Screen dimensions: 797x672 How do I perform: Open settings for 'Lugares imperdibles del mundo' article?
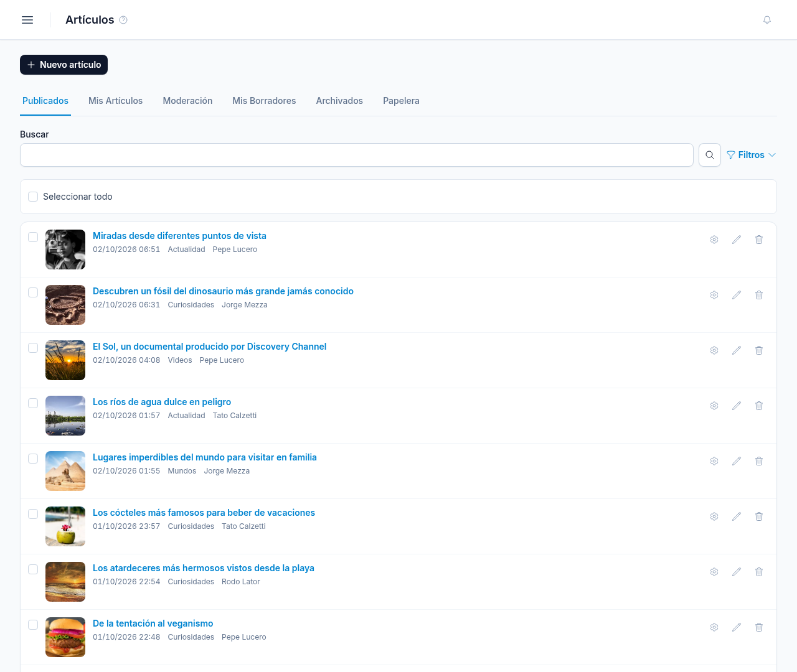(714, 461)
